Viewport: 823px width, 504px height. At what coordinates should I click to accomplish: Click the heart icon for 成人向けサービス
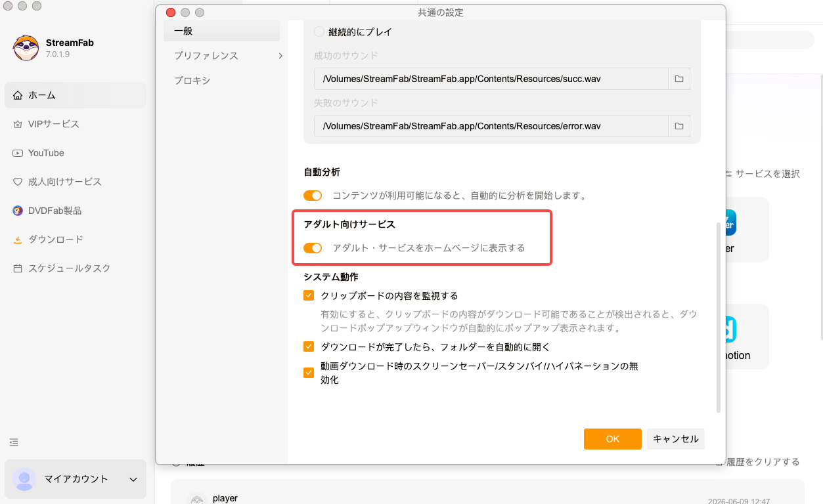click(18, 182)
